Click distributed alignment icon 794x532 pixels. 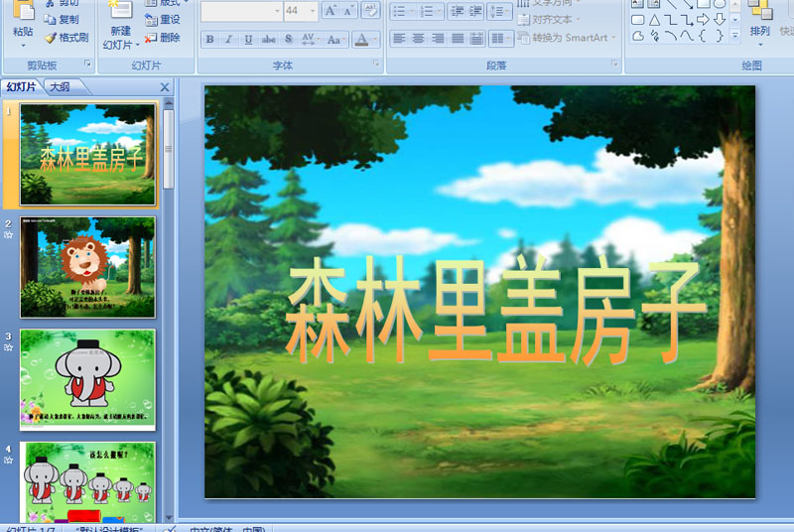click(476, 39)
